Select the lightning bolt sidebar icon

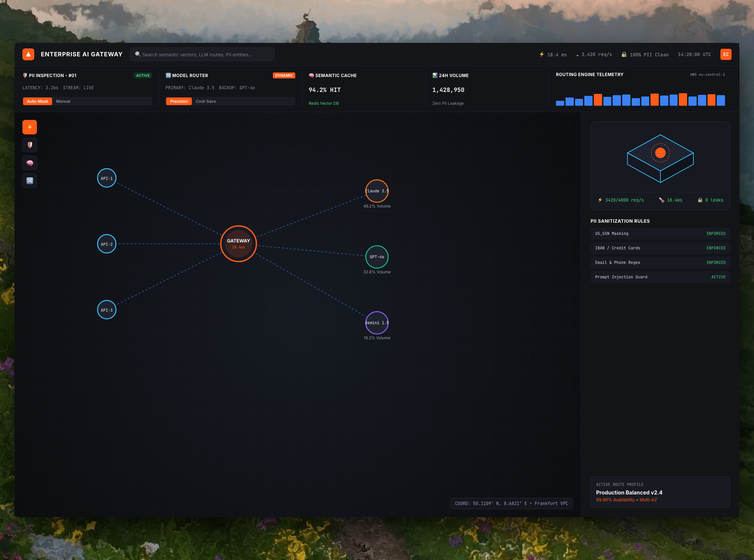(x=30, y=127)
